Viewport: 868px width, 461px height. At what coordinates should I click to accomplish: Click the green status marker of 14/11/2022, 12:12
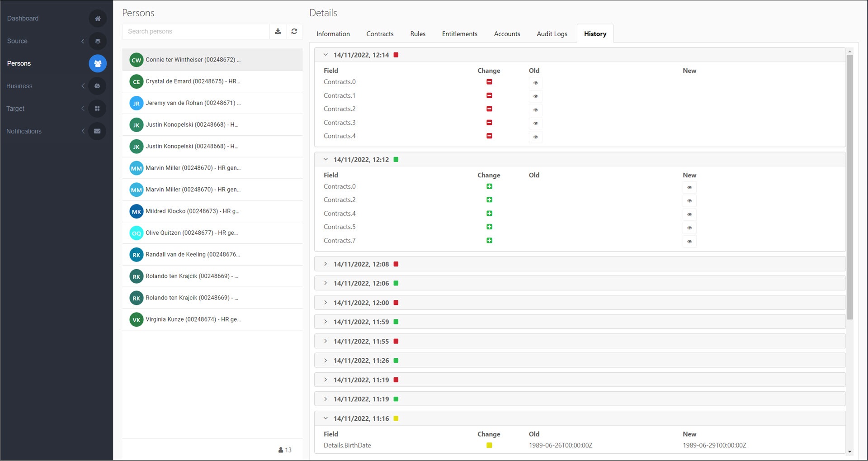tap(396, 160)
